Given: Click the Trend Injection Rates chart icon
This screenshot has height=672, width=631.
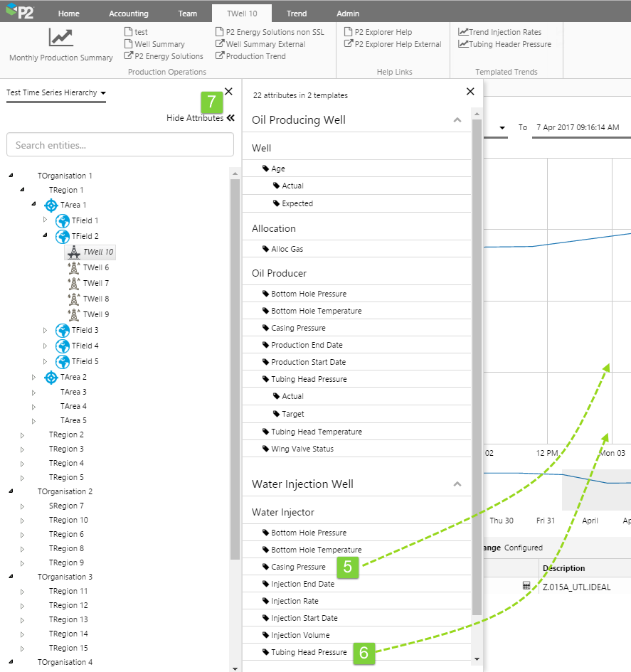Looking at the screenshot, I should [x=463, y=32].
